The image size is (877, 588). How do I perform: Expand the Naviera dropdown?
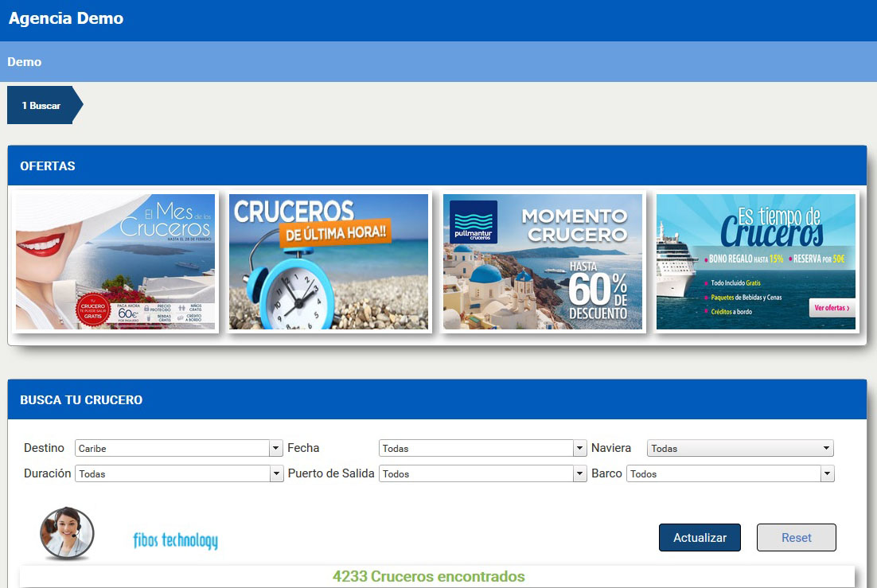click(x=740, y=448)
